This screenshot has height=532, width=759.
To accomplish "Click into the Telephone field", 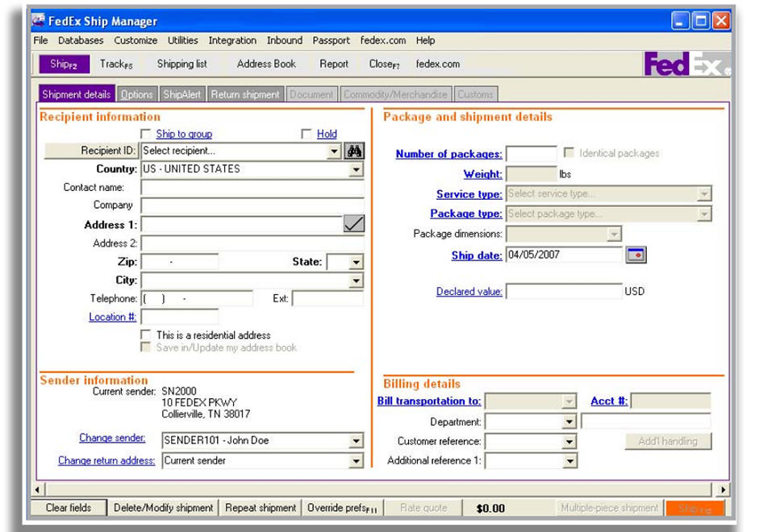I will pos(197,299).
